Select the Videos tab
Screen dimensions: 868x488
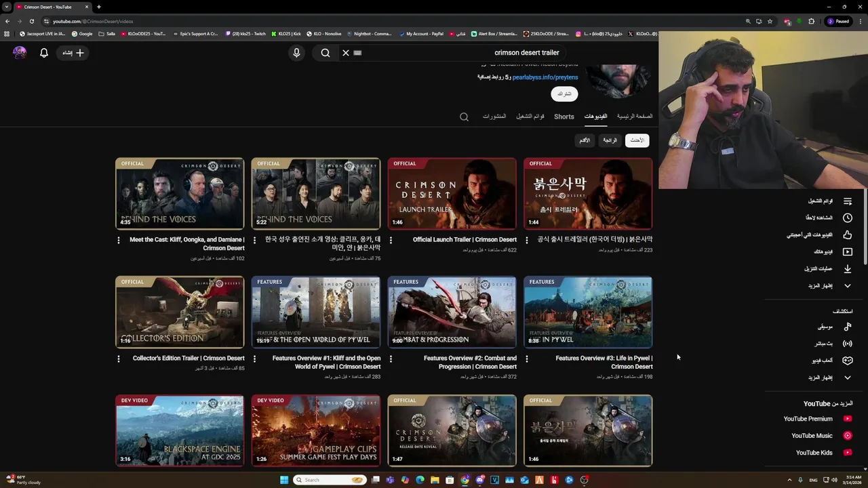pyautogui.click(x=595, y=117)
